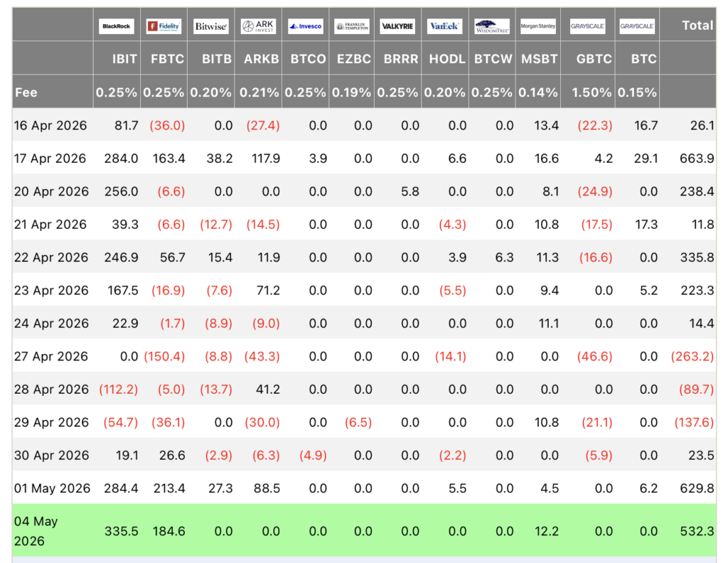
Task: Click the ARK Invest logo
Action: tap(258, 26)
